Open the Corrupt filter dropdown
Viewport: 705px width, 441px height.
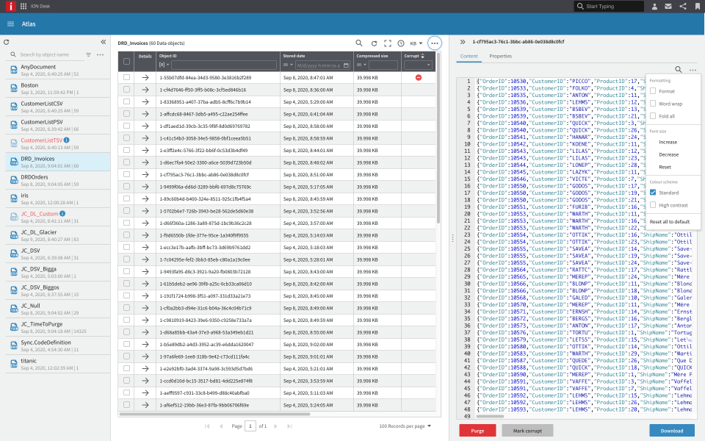tap(417, 65)
